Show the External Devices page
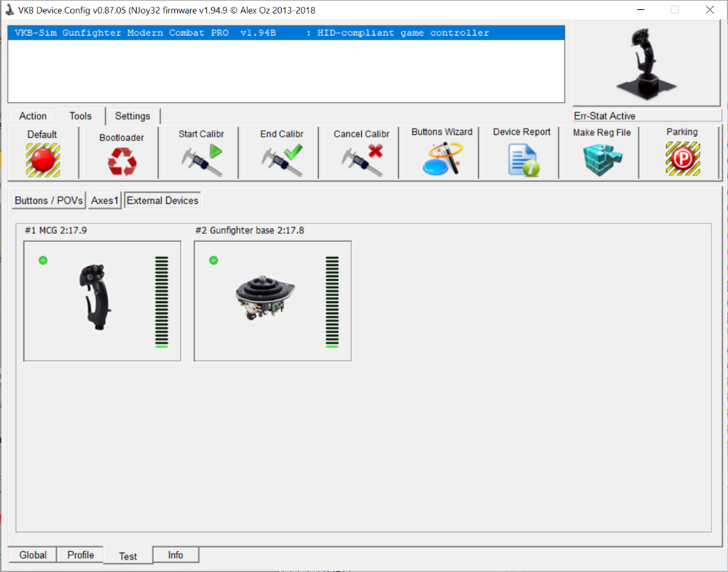 point(162,201)
